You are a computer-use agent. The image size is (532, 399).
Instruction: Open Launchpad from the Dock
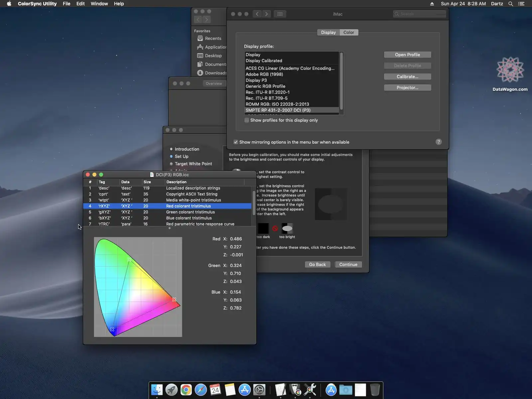point(172,390)
